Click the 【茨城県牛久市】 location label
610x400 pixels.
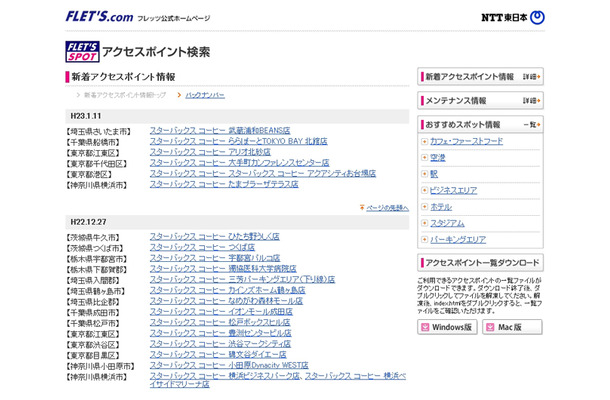pos(93,238)
